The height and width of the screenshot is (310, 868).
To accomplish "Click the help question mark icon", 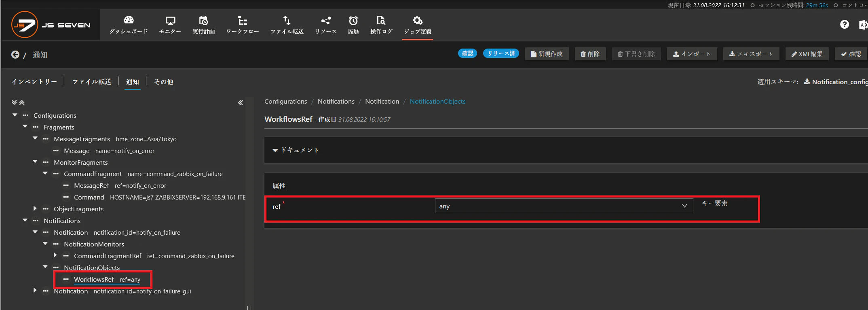I will (845, 25).
